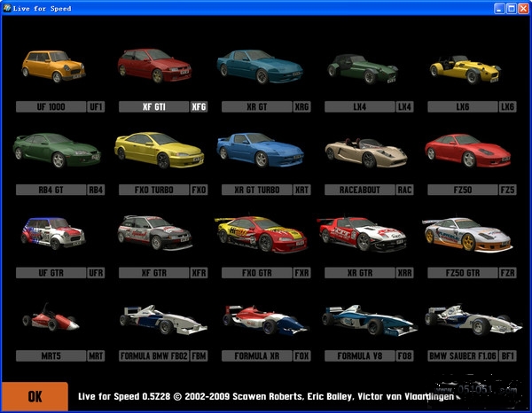Pick the FZ50 GTR race car image
532x413 pixels.
[x=467, y=235]
